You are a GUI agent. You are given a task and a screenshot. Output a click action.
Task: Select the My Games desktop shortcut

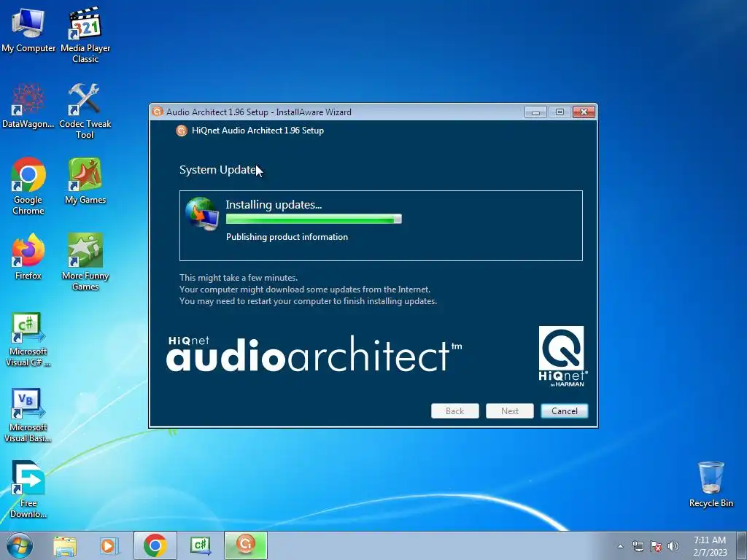85,181
